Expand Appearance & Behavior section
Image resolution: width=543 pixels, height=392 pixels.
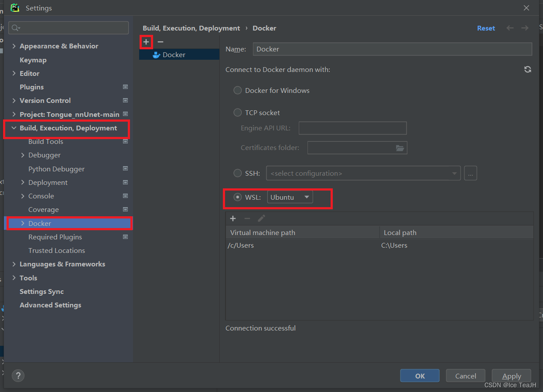[14, 46]
